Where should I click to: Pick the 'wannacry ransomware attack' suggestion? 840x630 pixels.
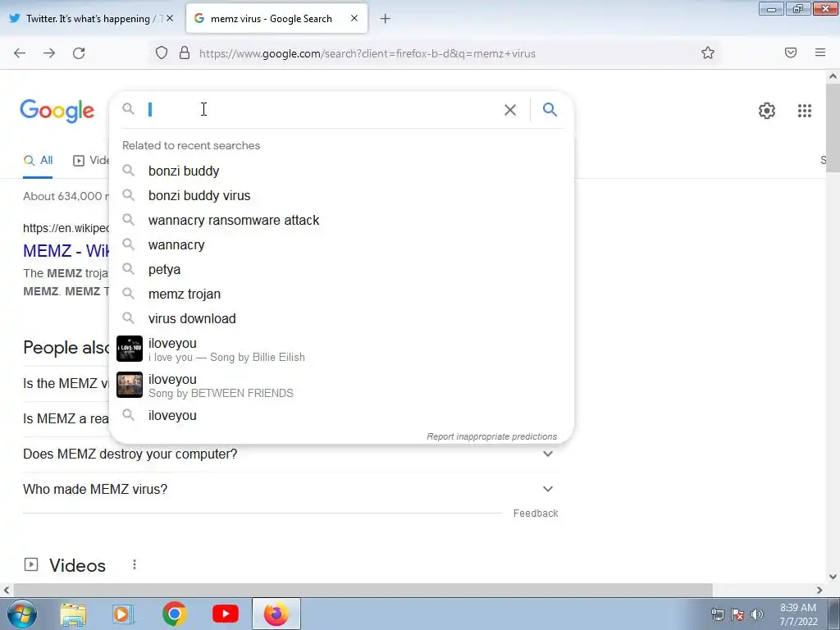point(342,220)
